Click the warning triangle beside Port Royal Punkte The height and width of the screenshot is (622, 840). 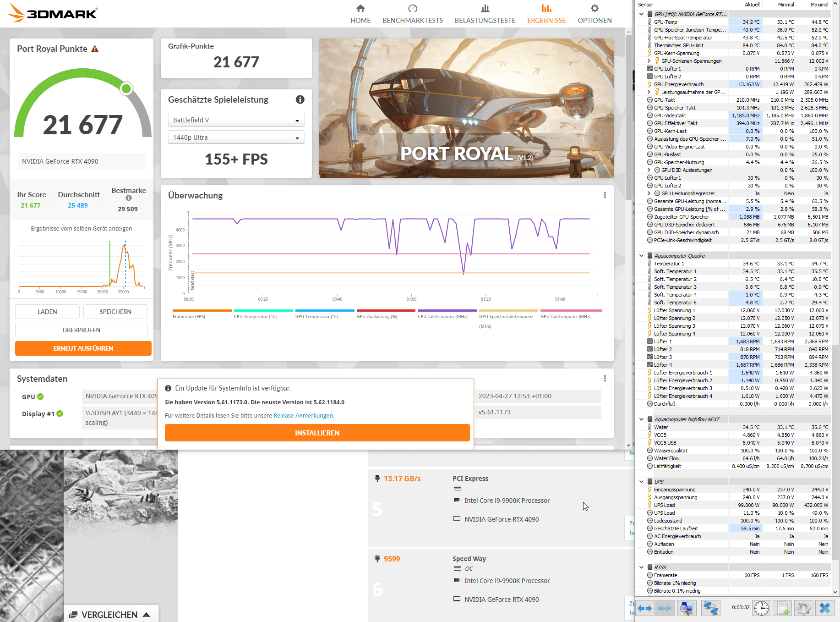(95, 49)
